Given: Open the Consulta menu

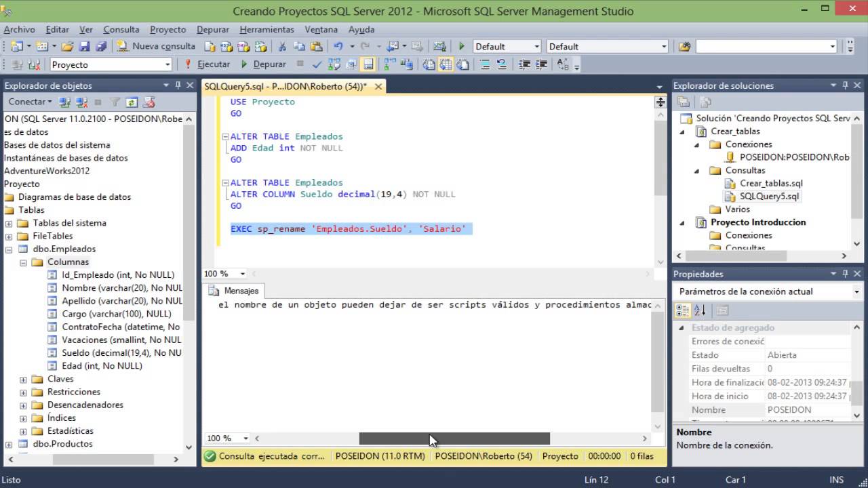Looking at the screenshot, I should pyautogui.click(x=121, y=29).
